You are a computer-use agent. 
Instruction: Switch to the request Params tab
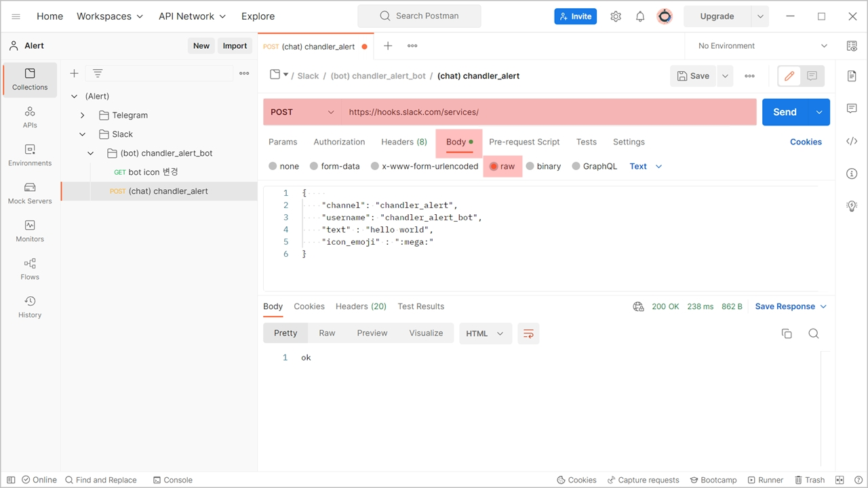[283, 142]
